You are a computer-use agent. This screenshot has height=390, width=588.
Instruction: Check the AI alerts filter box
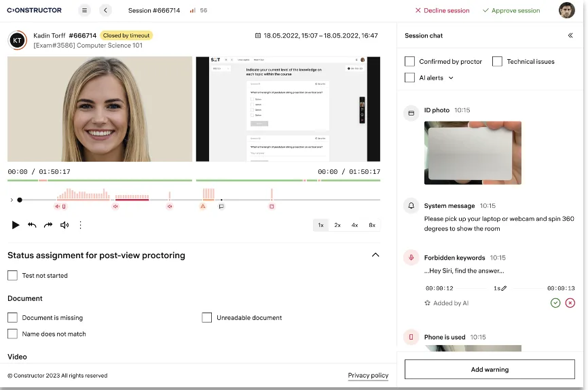(410, 77)
